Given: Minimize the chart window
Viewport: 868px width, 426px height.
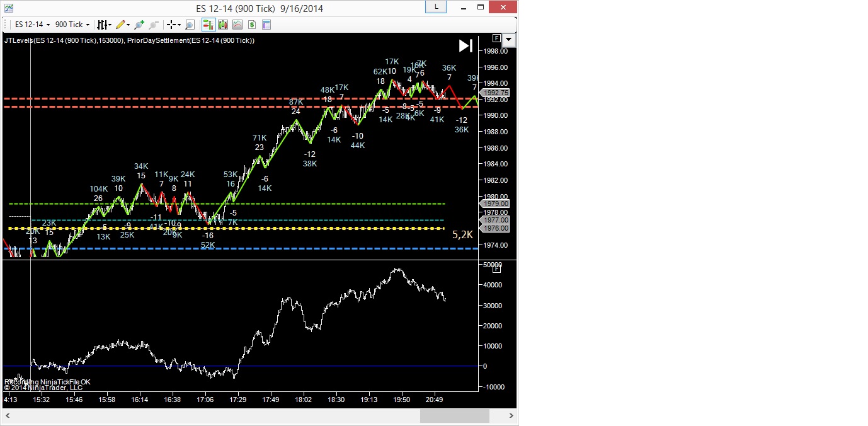Looking at the screenshot, I should point(465,7).
